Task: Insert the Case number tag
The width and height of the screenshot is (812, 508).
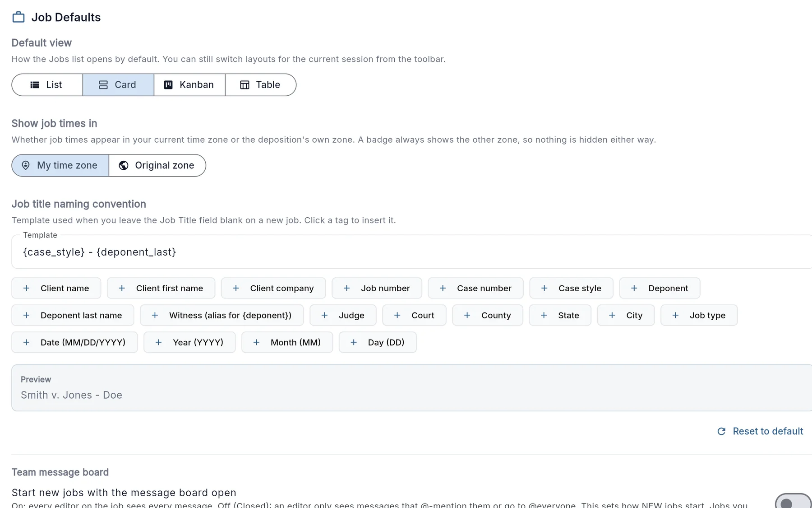Action: 475,288
